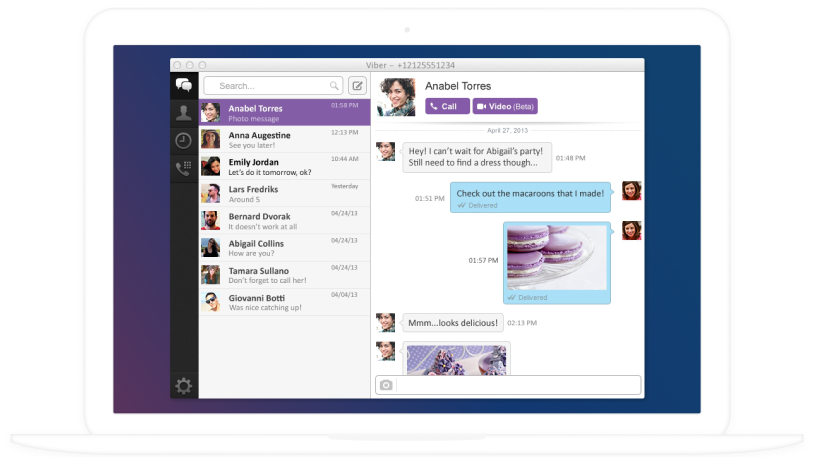The image size is (814, 468).
Task: Click the message text input box
Action: (518, 386)
